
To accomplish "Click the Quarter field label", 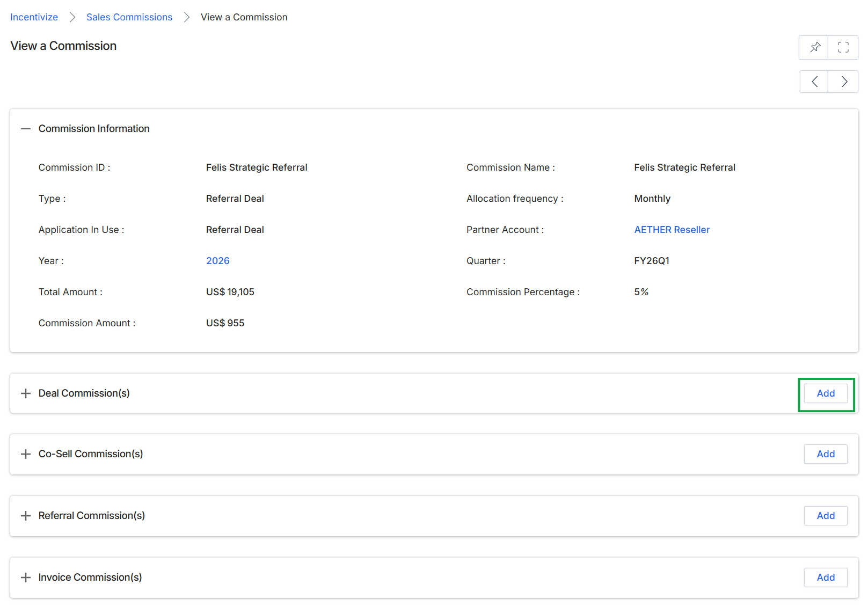I will click(486, 261).
